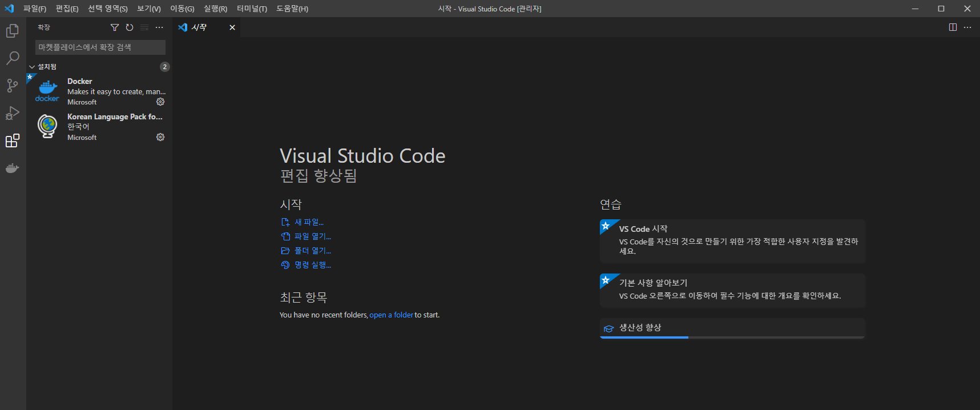Minimize the Visual Studio Code window

click(916, 9)
